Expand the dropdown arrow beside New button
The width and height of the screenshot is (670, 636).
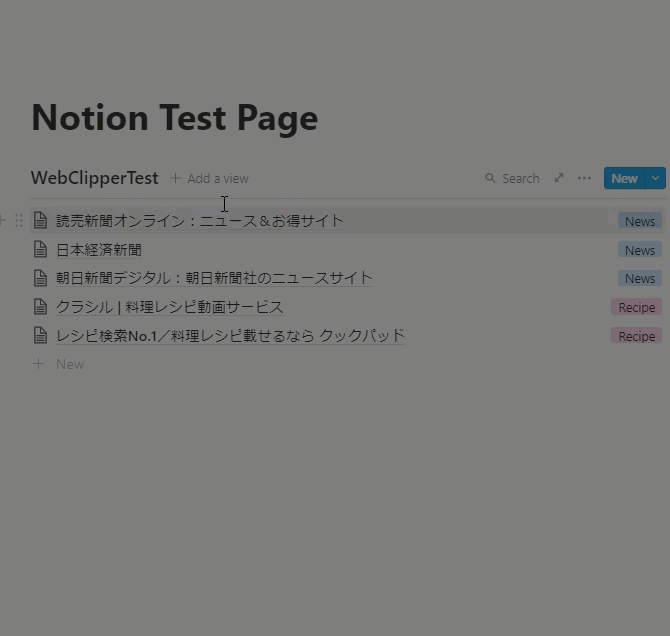coord(655,178)
